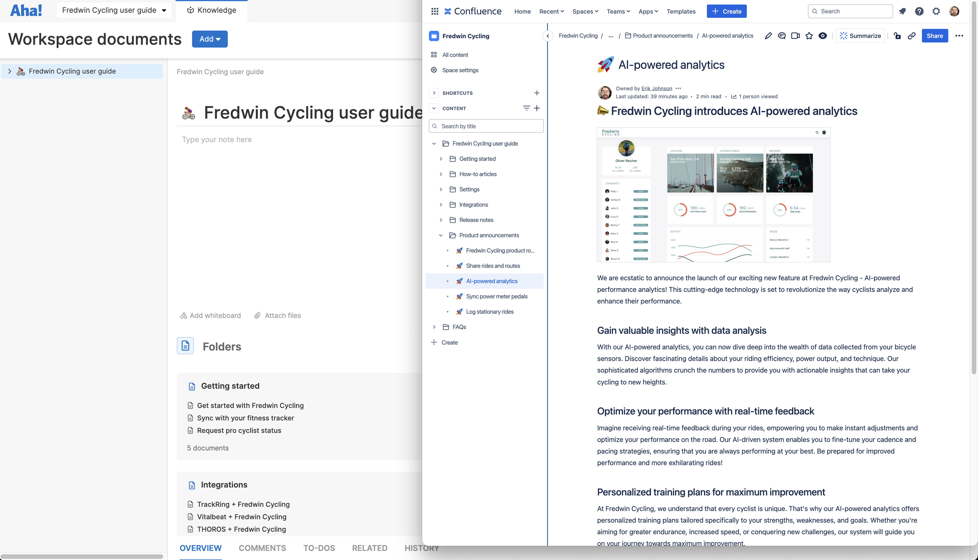Expand the Release notes folder
Viewport: 978px width, 560px height.
[441, 220]
